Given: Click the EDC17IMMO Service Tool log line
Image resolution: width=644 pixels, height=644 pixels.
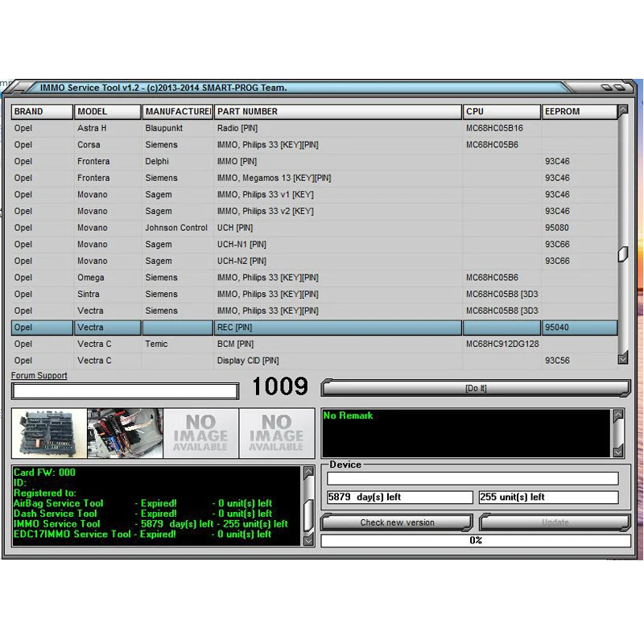Looking at the screenshot, I should (x=142, y=534).
